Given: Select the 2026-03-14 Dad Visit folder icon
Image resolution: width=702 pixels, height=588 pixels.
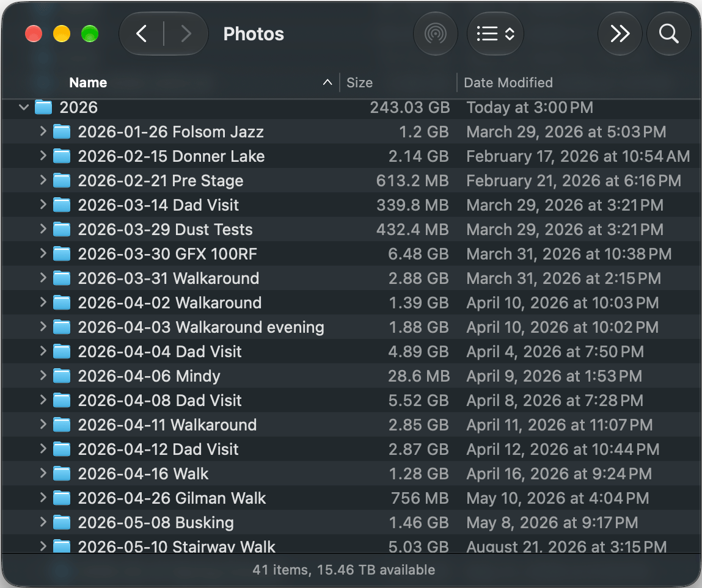Looking at the screenshot, I should pyautogui.click(x=62, y=205).
